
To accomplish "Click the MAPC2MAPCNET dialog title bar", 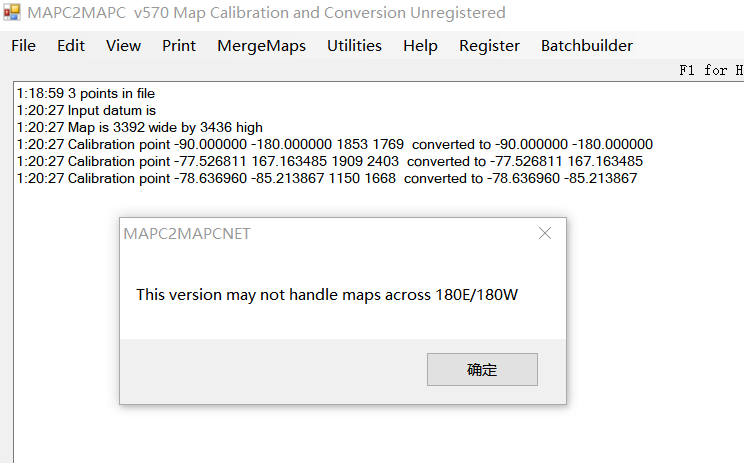I will pyautogui.click(x=300, y=234).
